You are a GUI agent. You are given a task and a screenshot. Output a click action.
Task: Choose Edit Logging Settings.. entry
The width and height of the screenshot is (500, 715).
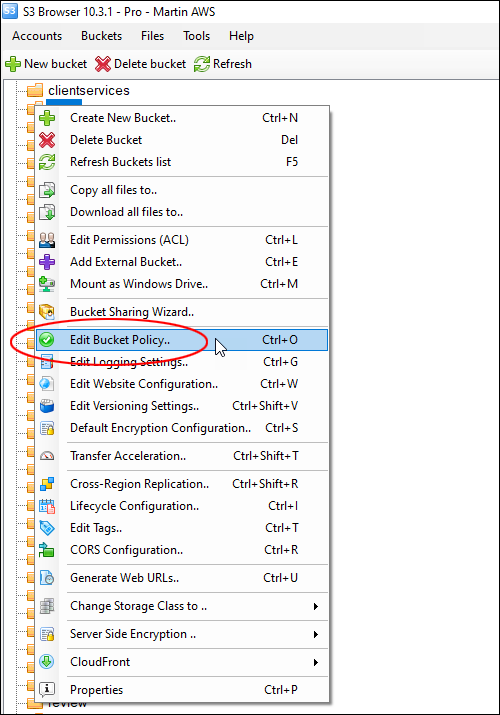click(182, 362)
